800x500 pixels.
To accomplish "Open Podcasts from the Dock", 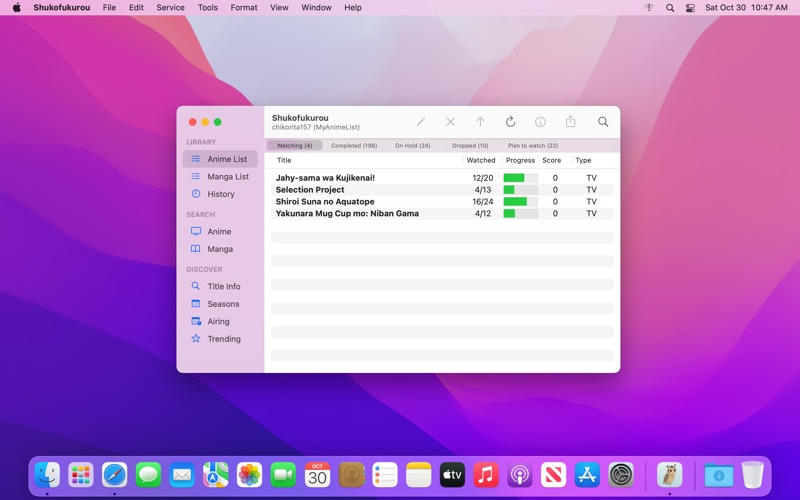I will point(520,475).
